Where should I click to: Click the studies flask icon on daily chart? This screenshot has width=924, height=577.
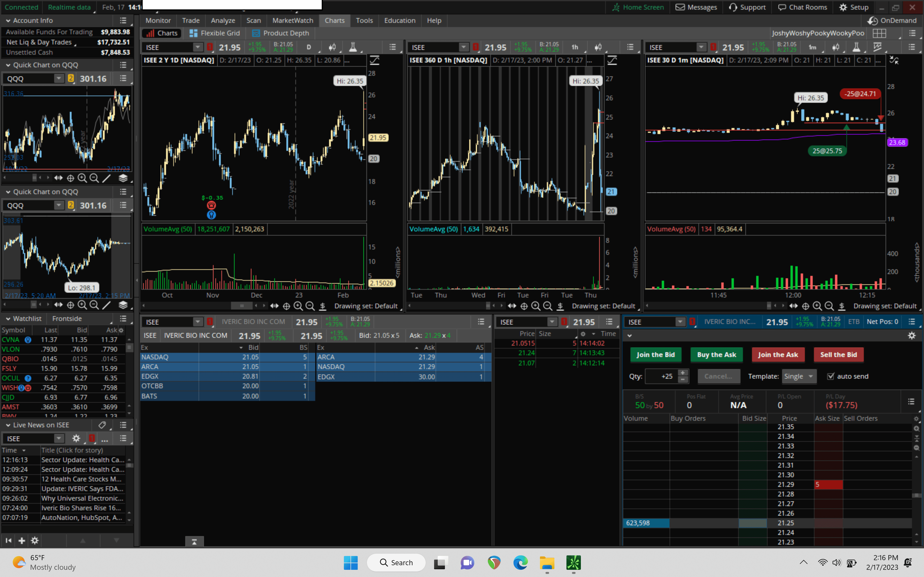click(353, 47)
